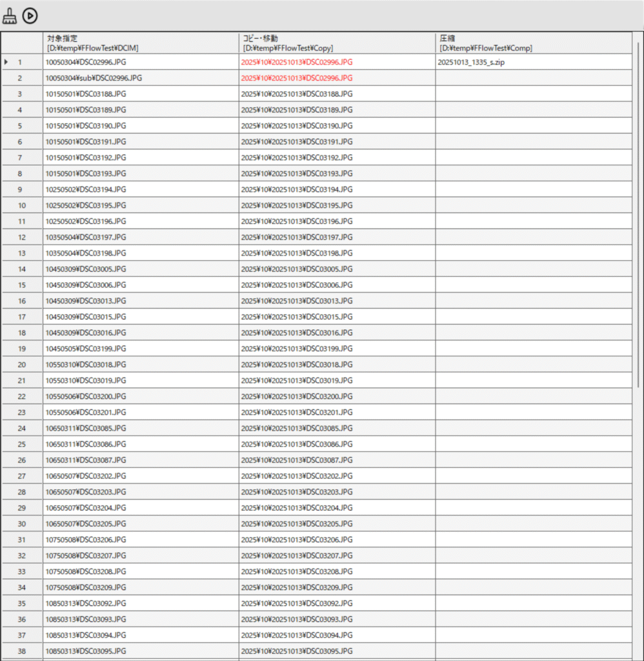Select the 10050304¥sub¥DSC02996.JPG cell
This screenshot has height=661, width=644.
point(94,78)
